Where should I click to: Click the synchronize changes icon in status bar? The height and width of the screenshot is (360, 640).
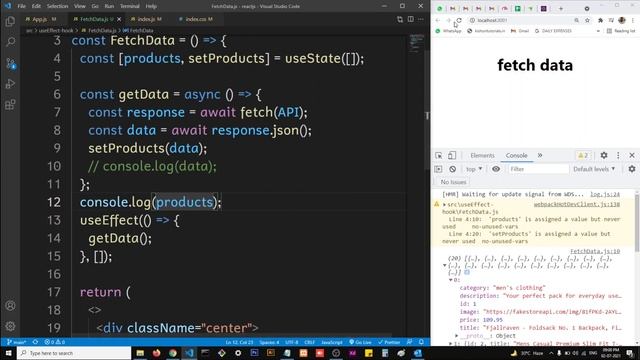[36, 342]
